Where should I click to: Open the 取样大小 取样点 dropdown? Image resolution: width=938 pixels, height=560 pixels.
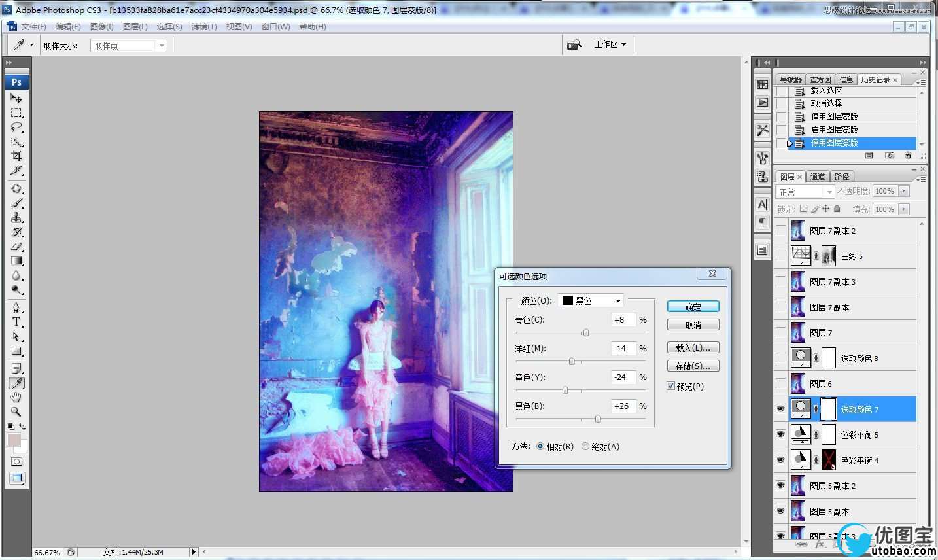coord(129,45)
